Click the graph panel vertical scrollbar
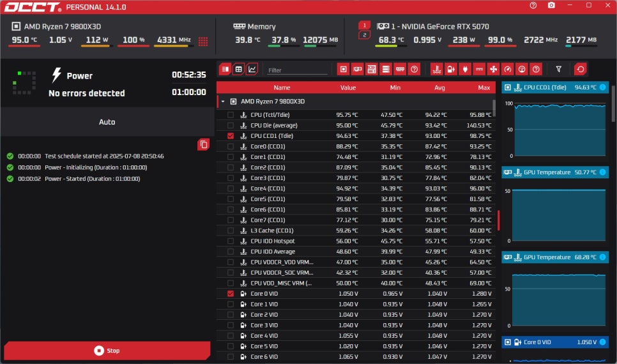 613,104
